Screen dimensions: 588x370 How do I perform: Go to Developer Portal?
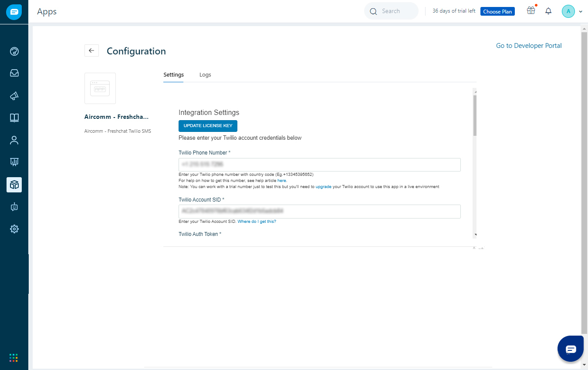point(528,45)
